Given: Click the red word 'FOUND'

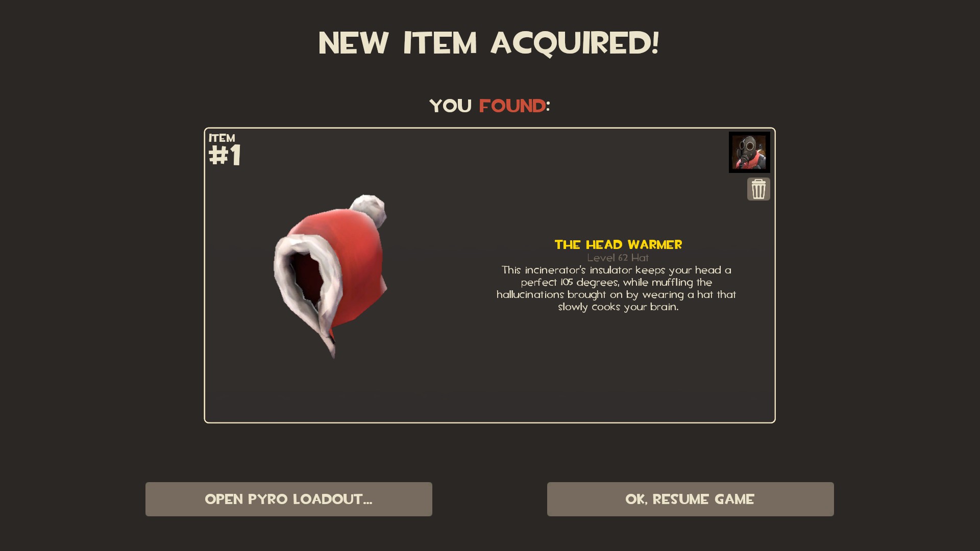Looking at the screenshot, I should 512,106.
